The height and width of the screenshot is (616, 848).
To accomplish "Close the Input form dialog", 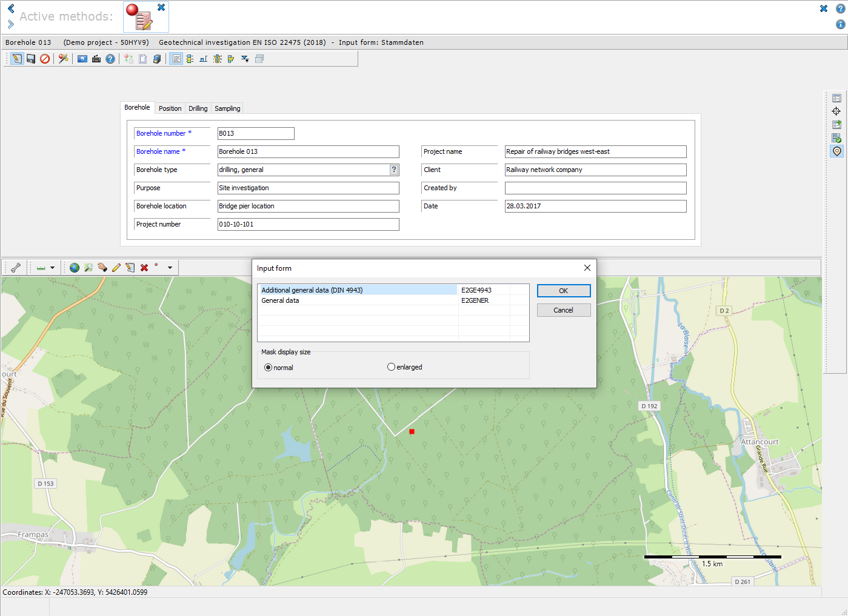I will 587,268.
